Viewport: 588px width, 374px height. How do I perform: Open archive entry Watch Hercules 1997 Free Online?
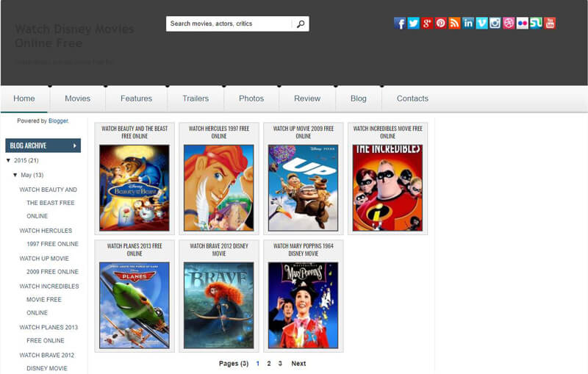pos(49,237)
